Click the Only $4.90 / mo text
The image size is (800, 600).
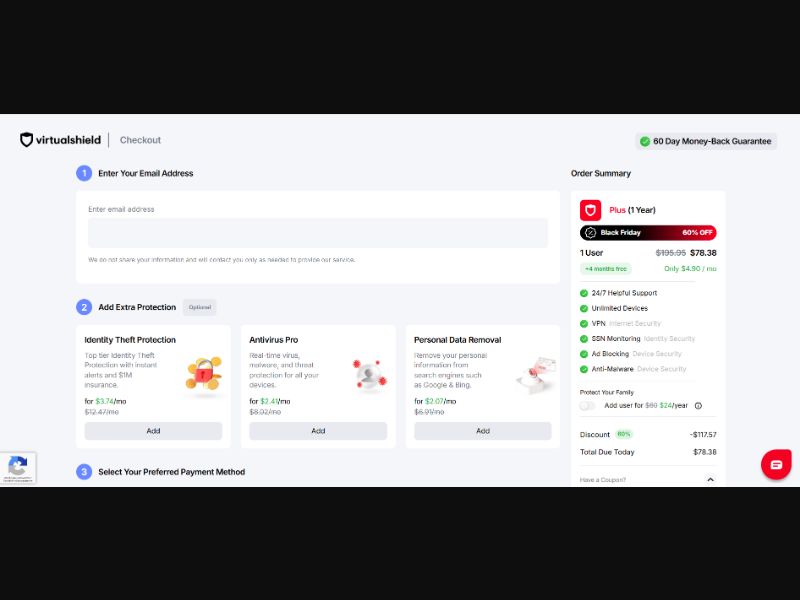click(x=690, y=269)
